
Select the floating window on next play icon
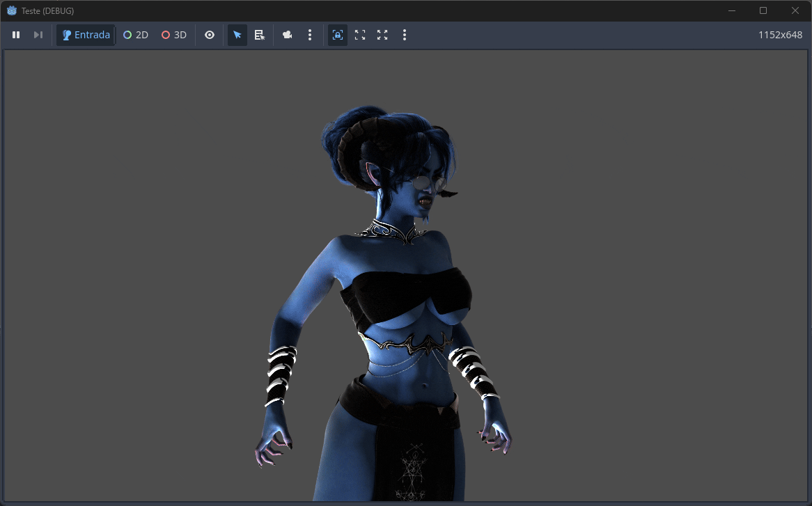pos(382,35)
